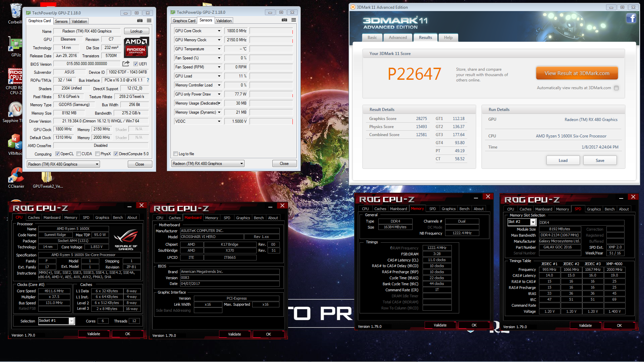Expand GPU Memory Clock sensor dropdown
The width and height of the screenshot is (644, 362).
(219, 40)
